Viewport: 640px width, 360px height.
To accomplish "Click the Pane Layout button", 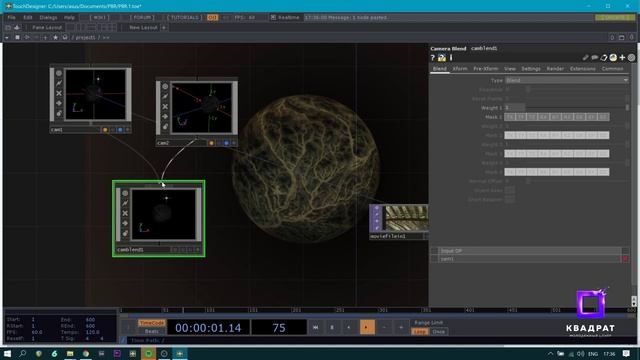I will click(47, 27).
